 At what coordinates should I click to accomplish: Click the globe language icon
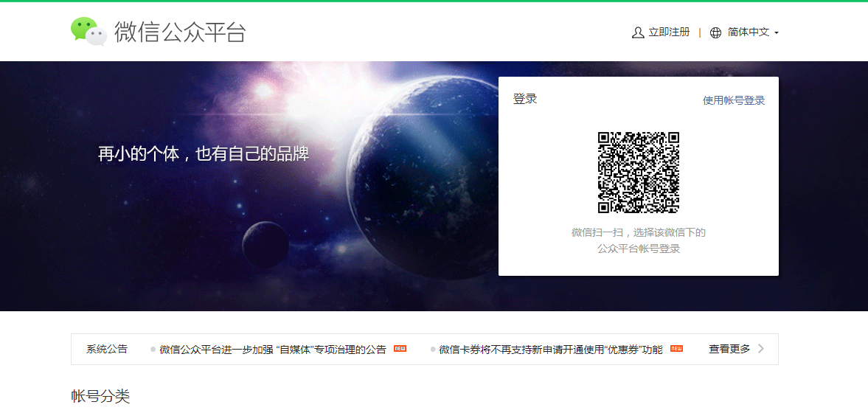point(716,32)
